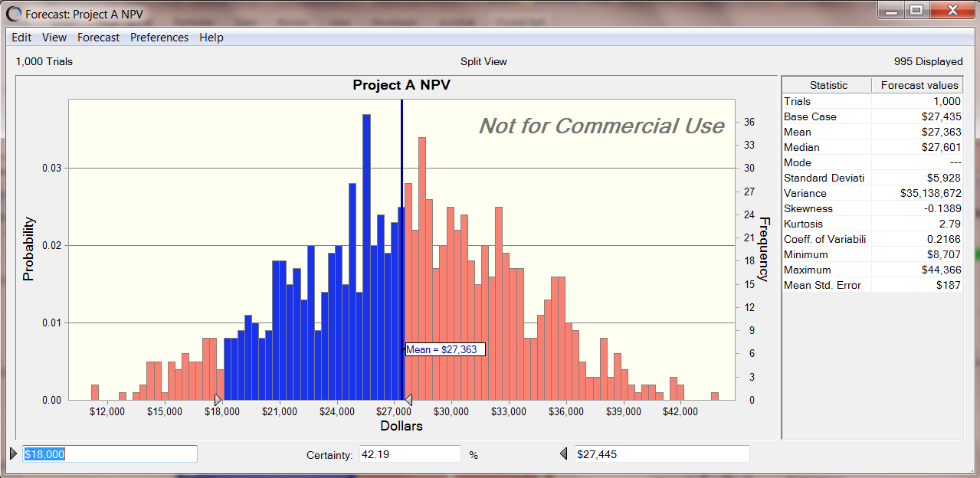Click the arrow icon beside the $18,000 field
Image resolution: width=980 pixels, height=478 pixels.
13,454
